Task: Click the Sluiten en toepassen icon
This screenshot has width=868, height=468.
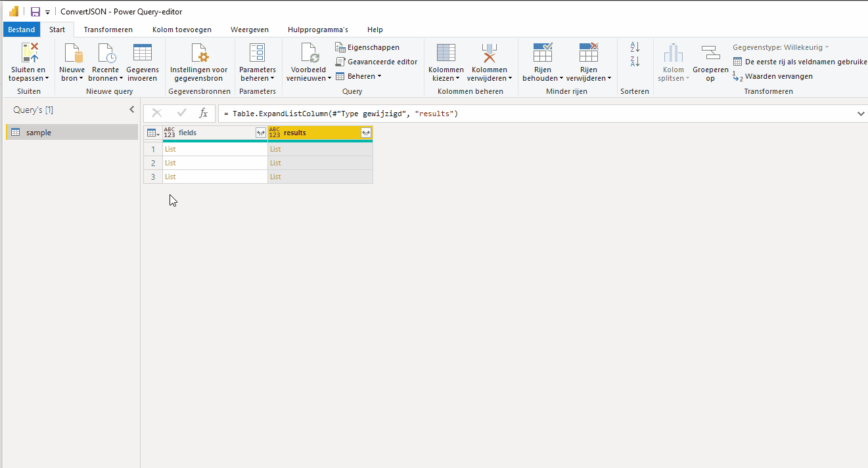Action: click(30, 53)
